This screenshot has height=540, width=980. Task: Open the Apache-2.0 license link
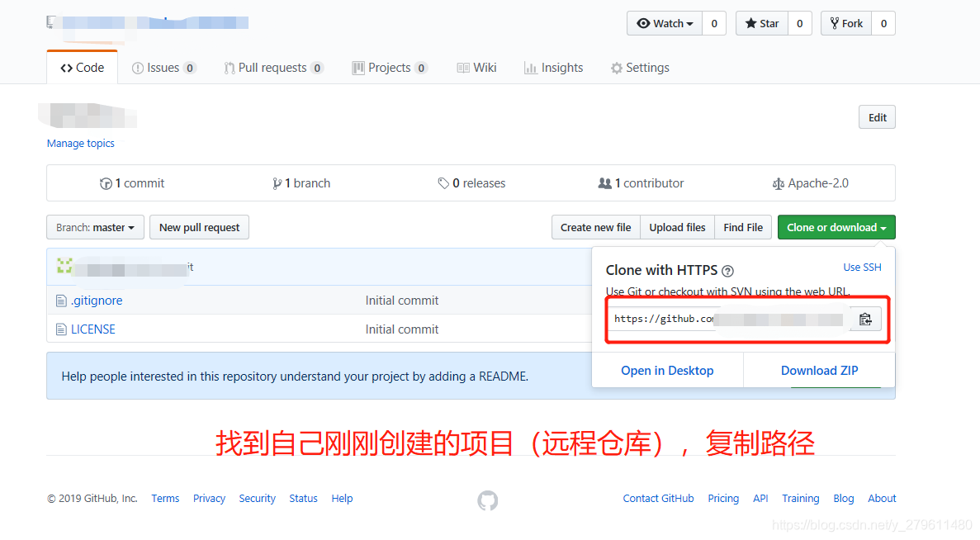(811, 183)
